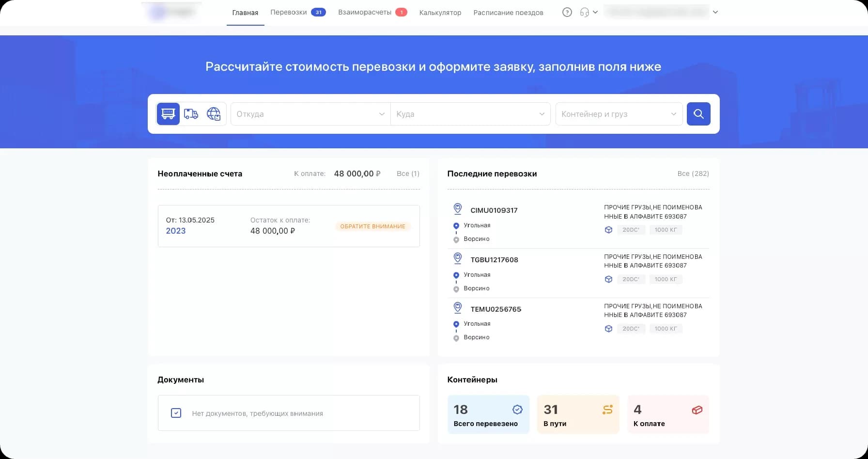Click the 48 000,00 ₽ total amount

(357, 174)
